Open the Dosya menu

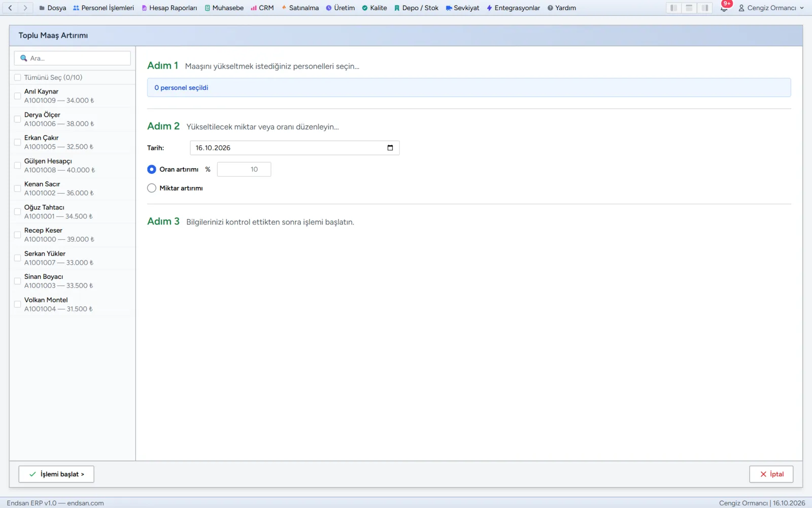[x=53, y=8]
